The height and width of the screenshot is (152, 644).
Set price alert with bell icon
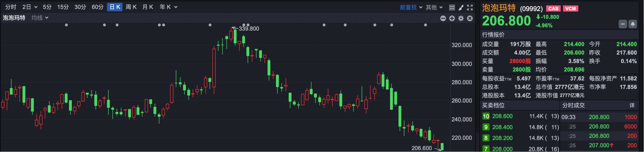pyautogui.click(x=633, y=24)
